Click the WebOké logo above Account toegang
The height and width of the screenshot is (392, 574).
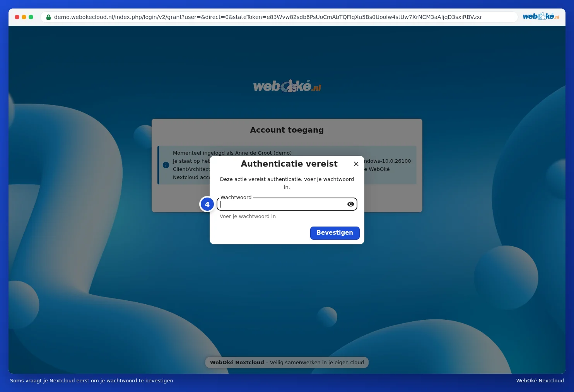click(x=287, y=86)
